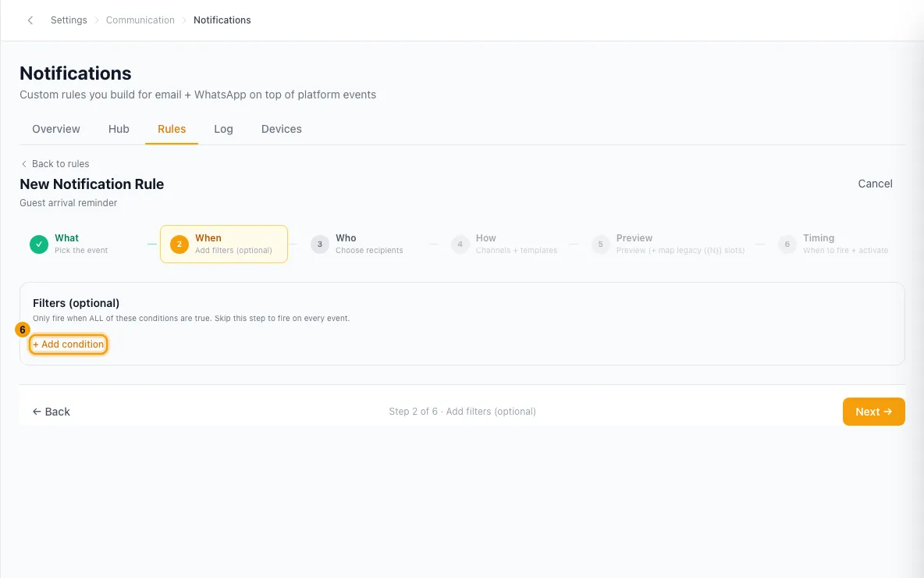Viewport: 924px width, 578px height.
Task: Click the back chevron in breadcrumb bar
Action: point(30,20)
